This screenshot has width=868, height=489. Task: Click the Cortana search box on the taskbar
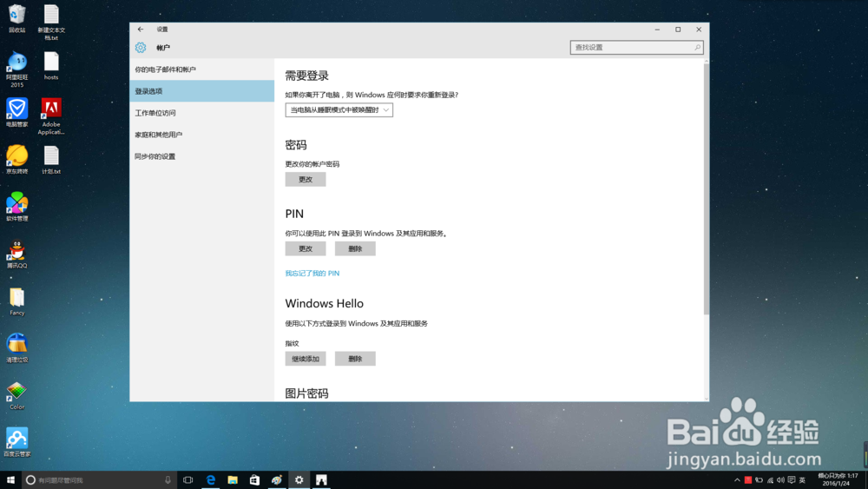pyautogui.click(x=99, y=480)
